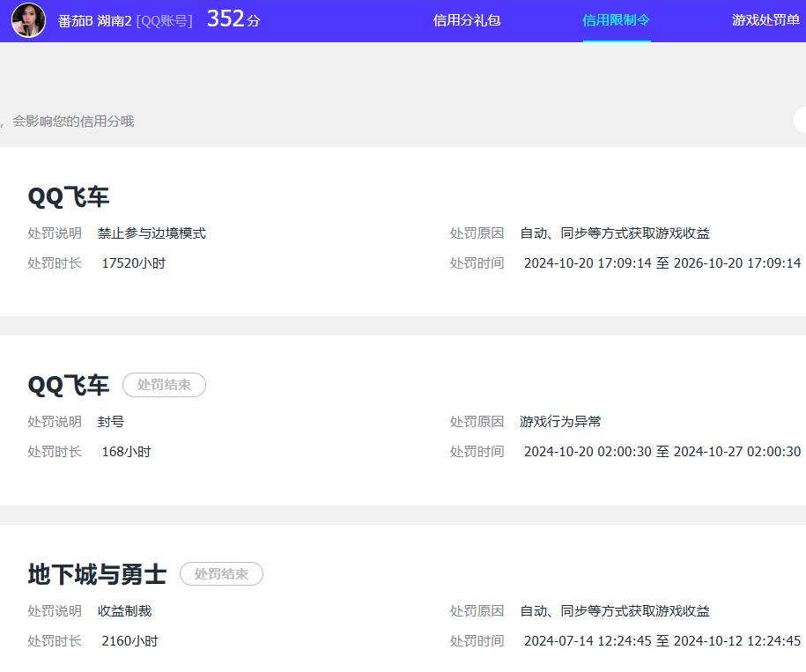
Task: Click the time range ending 2026-10-20 17:09:14
Action: (x=662, y=263)
